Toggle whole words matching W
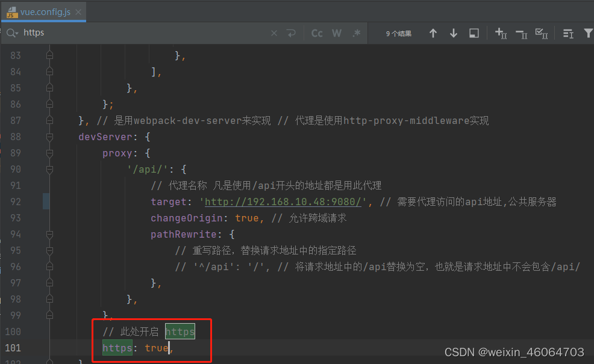The width and height of the screenshot is (594, 364). coord(337,33)
